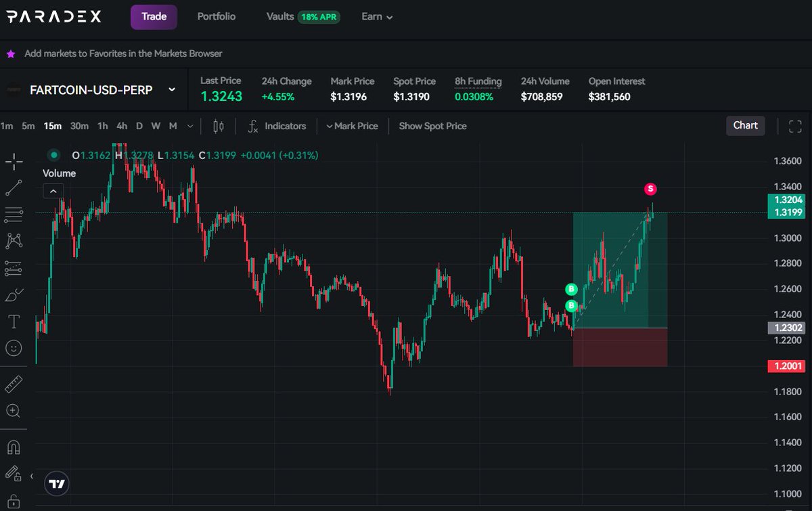Open the Indicators dialog
812x511 pixels.
coord(278,126)
